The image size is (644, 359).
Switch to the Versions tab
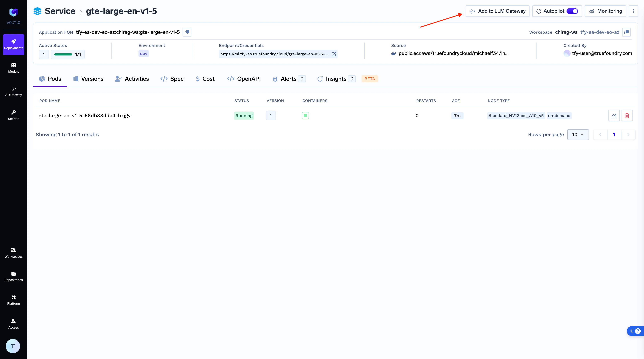pos(88,79)
